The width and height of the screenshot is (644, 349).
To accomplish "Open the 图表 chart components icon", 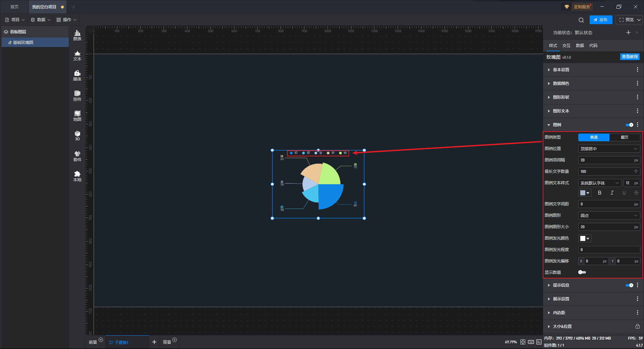I will point(77,35).
